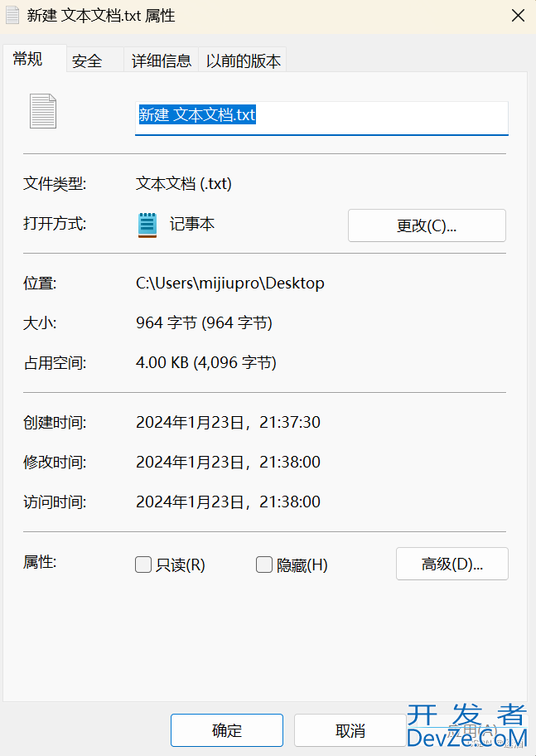This screenshot has height=756, width=536.
Task: Click the 更改(C)... button
Action: pos(427,225)
